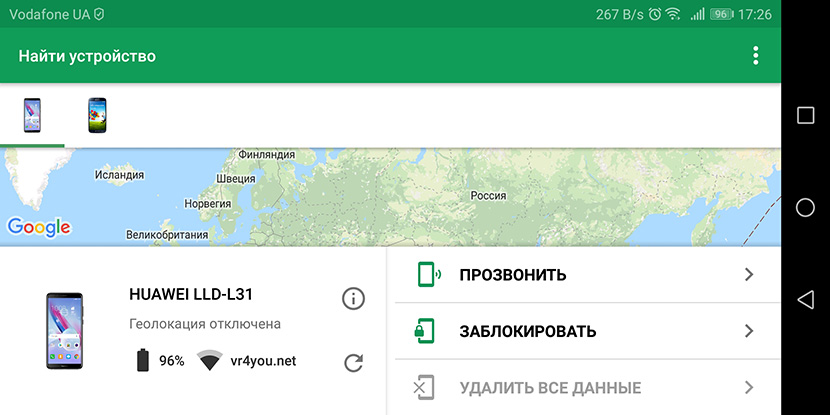This screenshot has height=415, width=830.
Task: Expand the ПРОЗВОНИТЬ row chevron
Action: [748, 275]
